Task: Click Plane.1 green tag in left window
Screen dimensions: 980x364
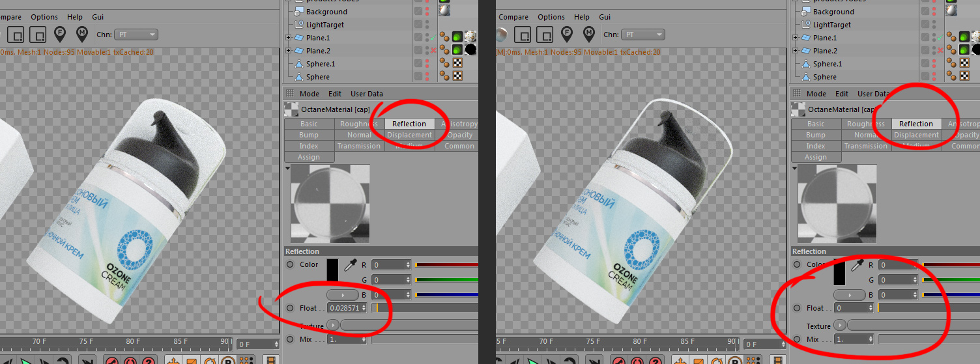Action: (x=457, y=37)
